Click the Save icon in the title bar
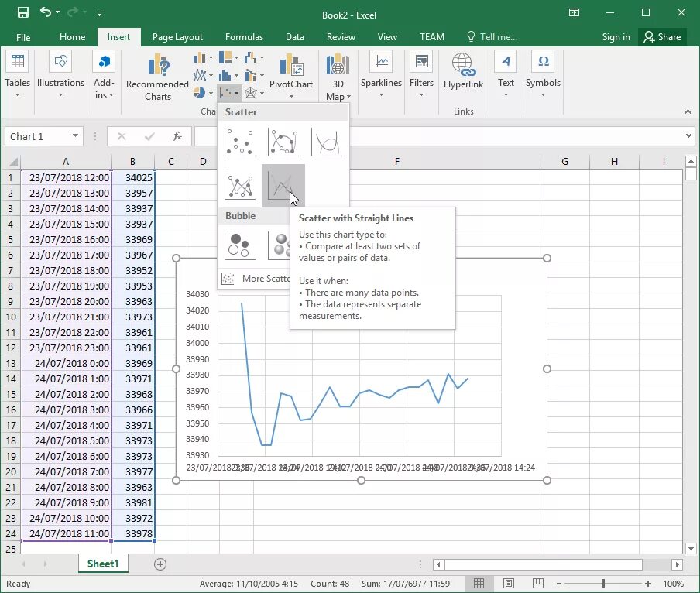 pos(22,12)
